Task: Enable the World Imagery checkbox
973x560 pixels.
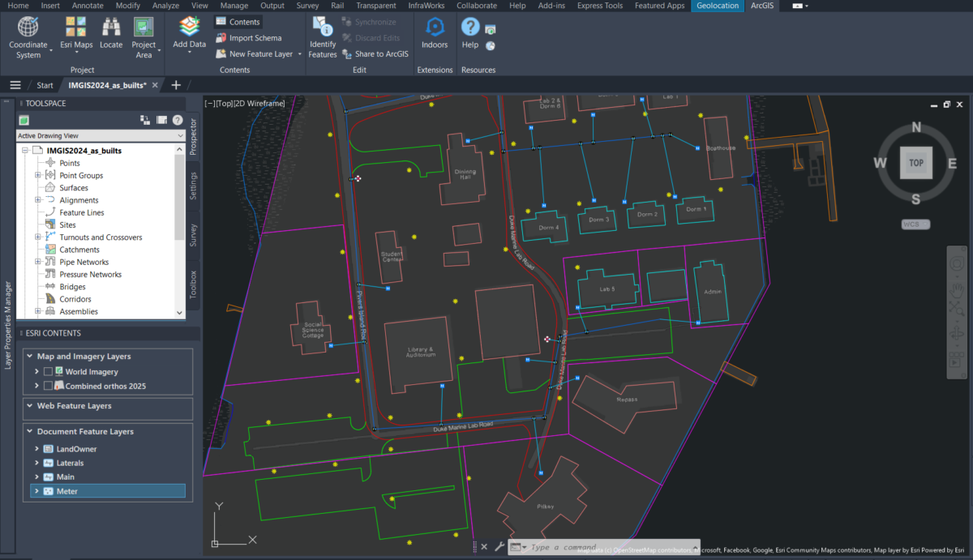Action: click(x=48, y=371)
